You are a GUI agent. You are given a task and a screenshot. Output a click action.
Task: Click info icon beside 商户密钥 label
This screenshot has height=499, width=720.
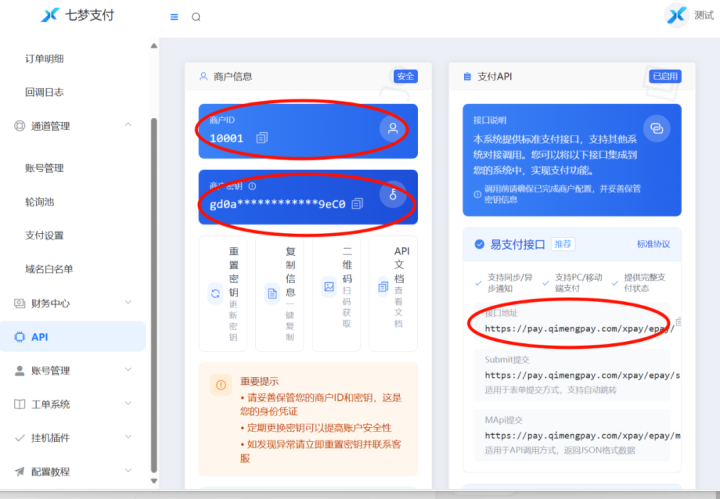(252, 186)
